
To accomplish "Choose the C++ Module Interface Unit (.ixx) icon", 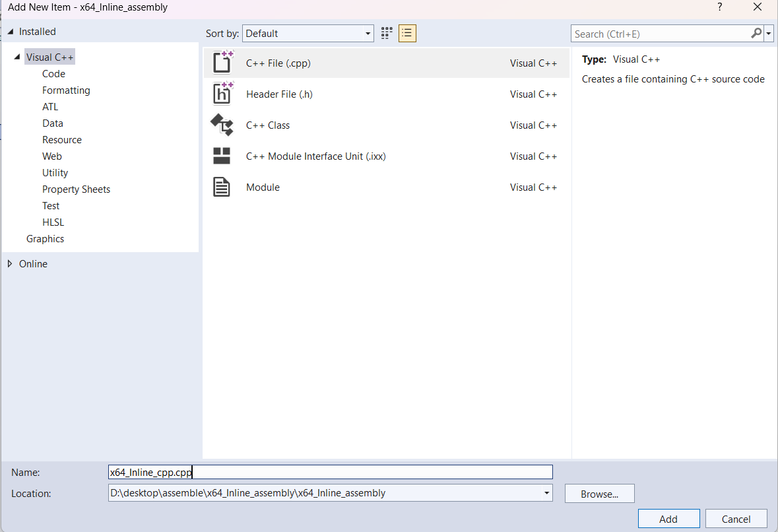I will 222,156.
